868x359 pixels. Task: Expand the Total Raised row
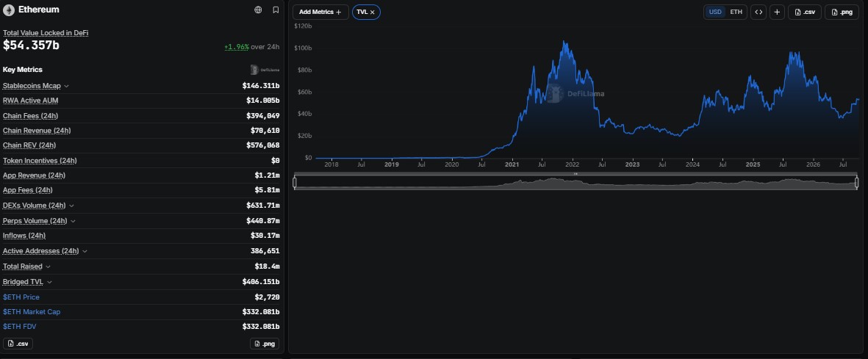click(49, 266)
